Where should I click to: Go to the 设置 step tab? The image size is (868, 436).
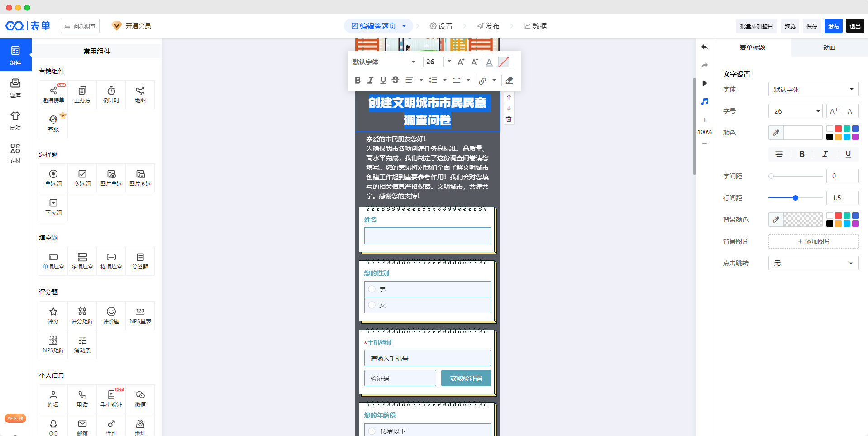[441, 26]
